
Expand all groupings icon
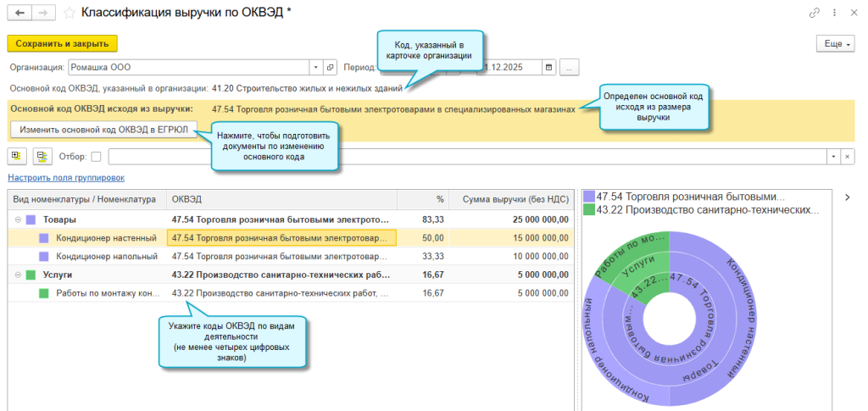pos(17,156)
